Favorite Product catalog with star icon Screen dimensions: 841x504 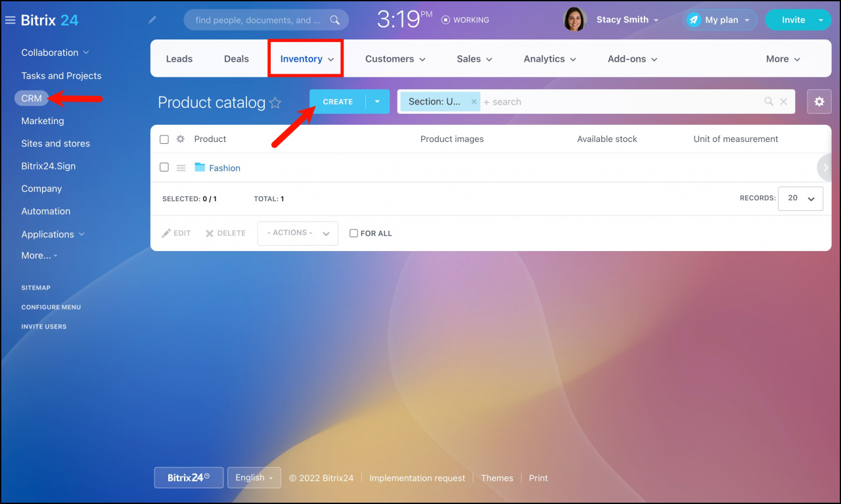pyautogui.click(x=275, y=103)
